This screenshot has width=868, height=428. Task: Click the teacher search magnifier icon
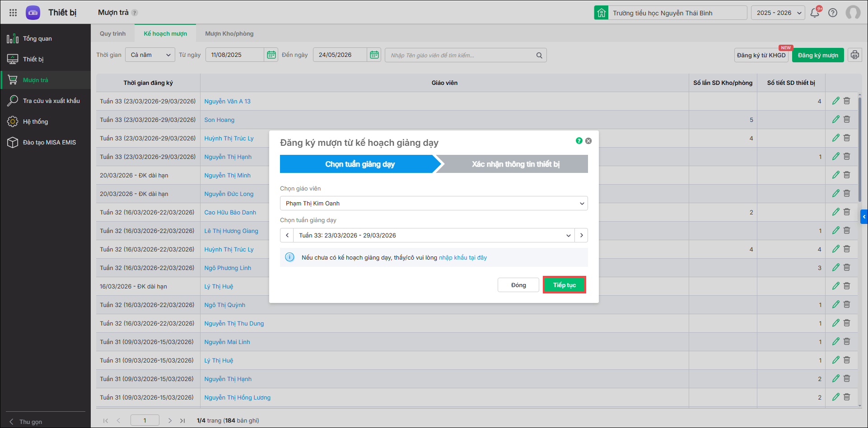539,55
